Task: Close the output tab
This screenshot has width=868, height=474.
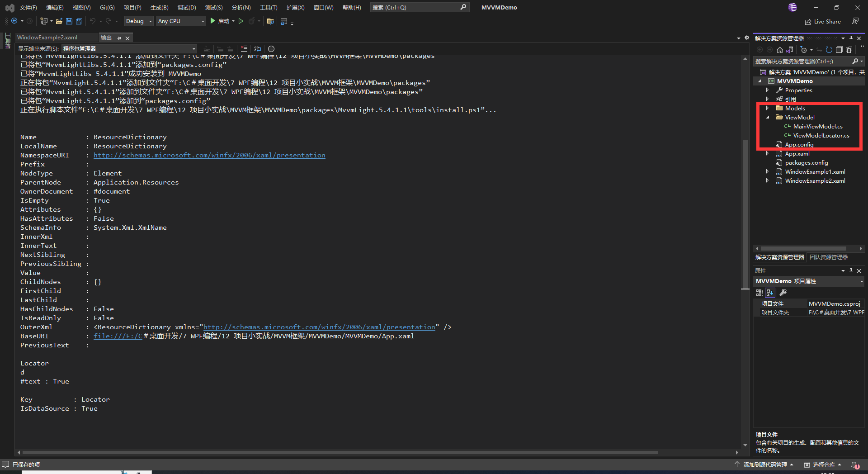Action: [x=127, y=38]
